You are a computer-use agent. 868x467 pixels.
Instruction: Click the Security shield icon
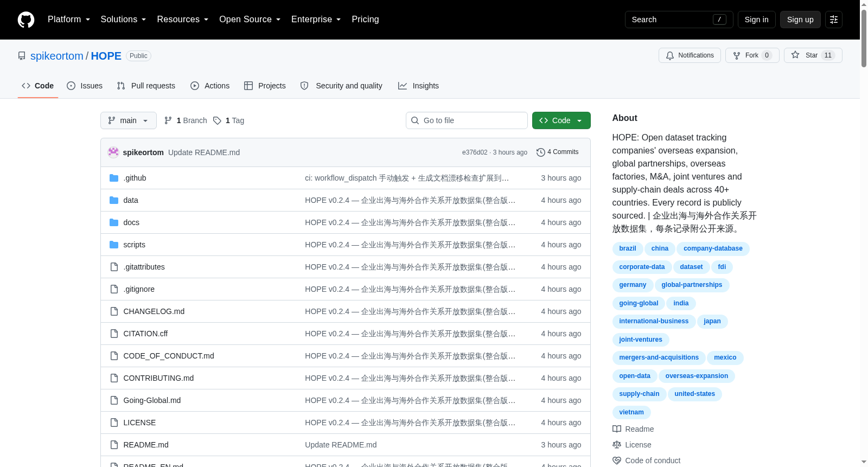(x=304, y=86)
